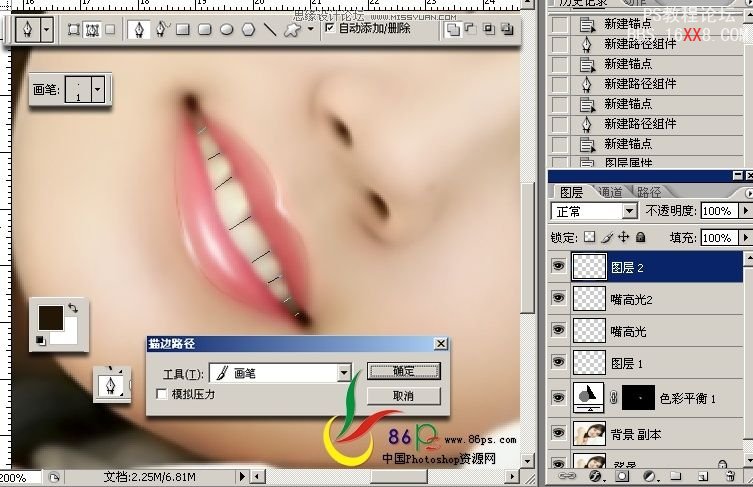This screenshot has width=753, height=487.
Task: Open the 工具 dropdown in stroke path dialog
Action: (x=344, y=373)
